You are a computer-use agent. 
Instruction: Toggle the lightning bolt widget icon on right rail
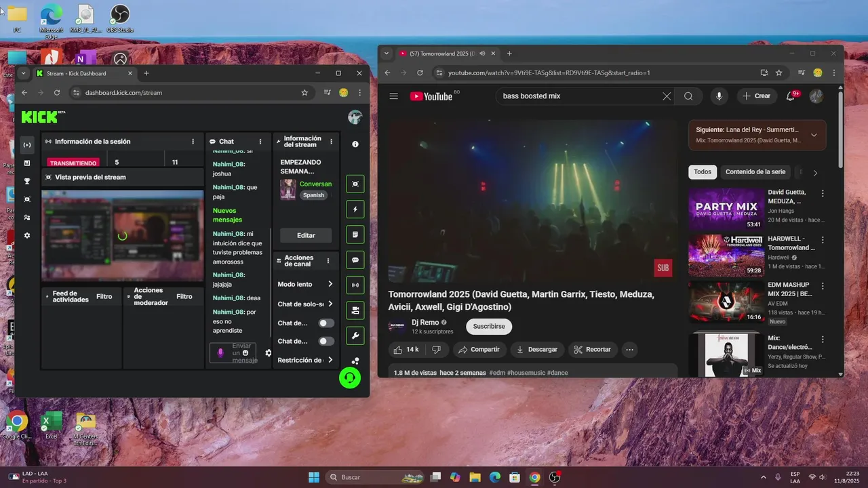click(355, 209)
